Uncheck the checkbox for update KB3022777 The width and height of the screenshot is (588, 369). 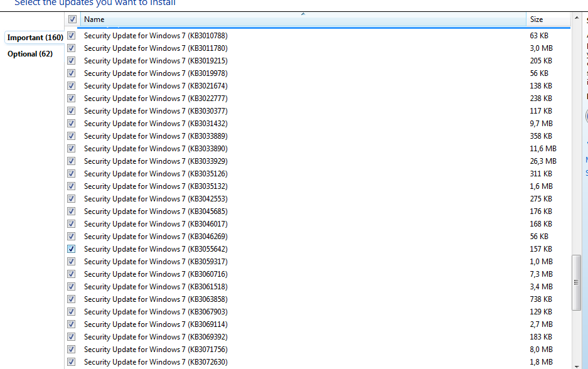72,99
